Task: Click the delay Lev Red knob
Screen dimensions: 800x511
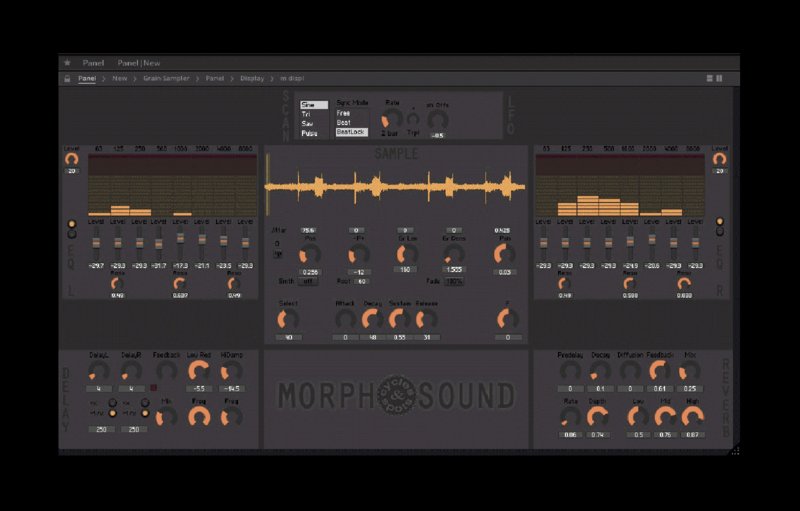Action: [x=199, y=372]
